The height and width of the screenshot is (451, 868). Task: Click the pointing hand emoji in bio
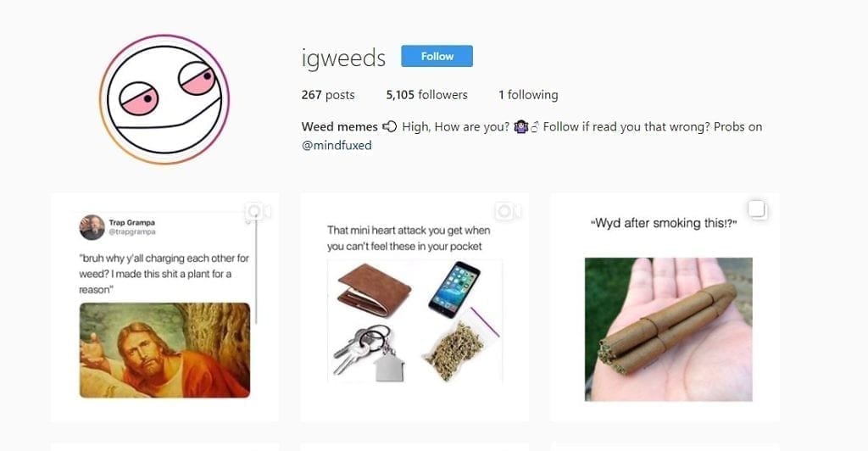click(390, 126)
